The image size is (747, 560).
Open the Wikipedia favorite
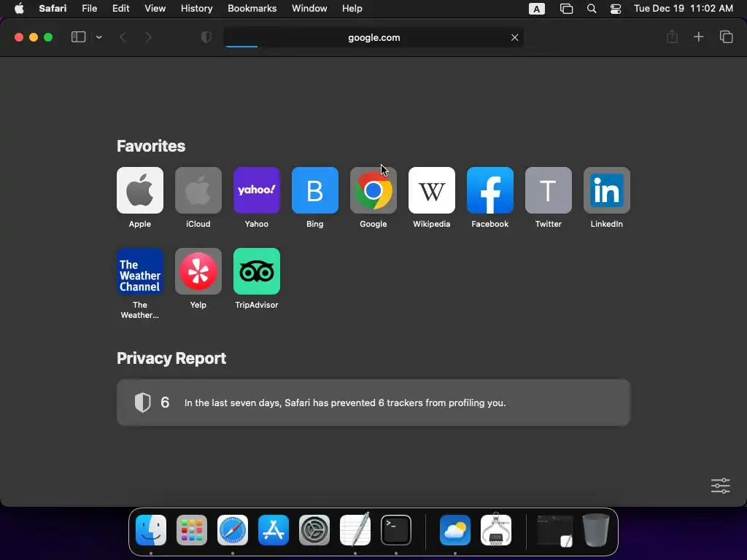point(432,190)
